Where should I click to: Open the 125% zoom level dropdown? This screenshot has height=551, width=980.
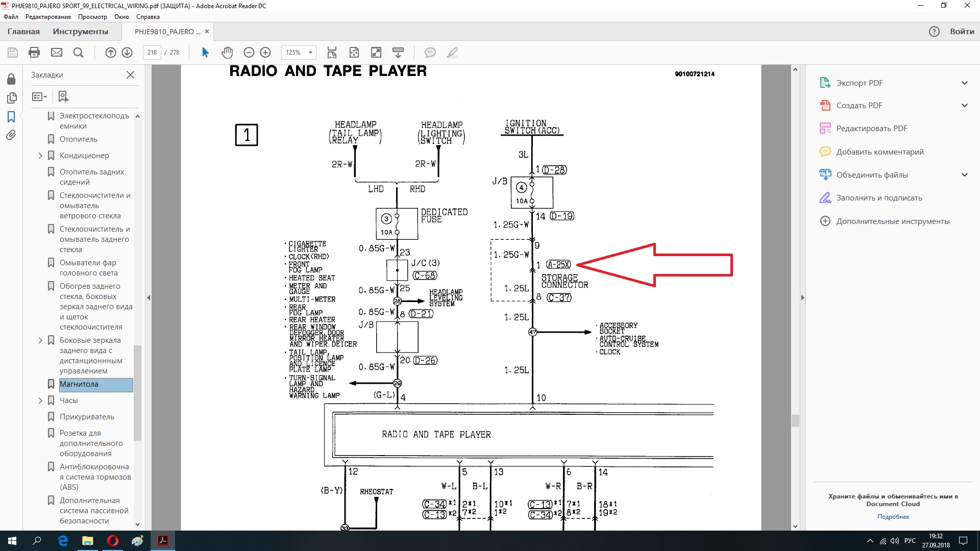[x=310, y=53]
